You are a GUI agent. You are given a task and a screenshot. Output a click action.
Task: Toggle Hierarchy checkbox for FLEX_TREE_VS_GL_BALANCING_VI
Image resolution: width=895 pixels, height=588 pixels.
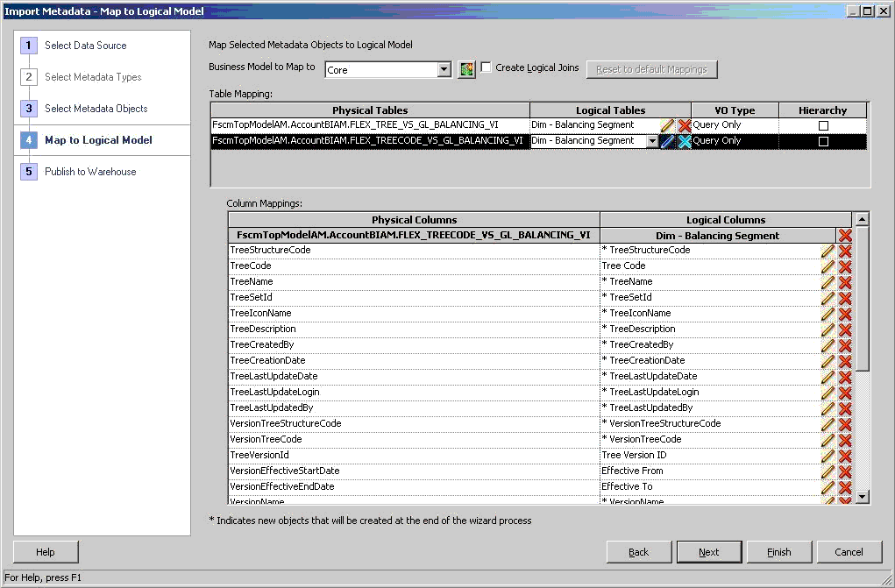[x=823, y=125]
